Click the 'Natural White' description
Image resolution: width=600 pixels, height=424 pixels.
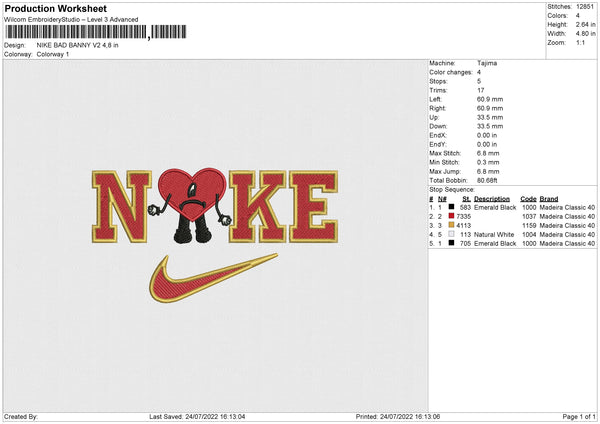point(494,235)
